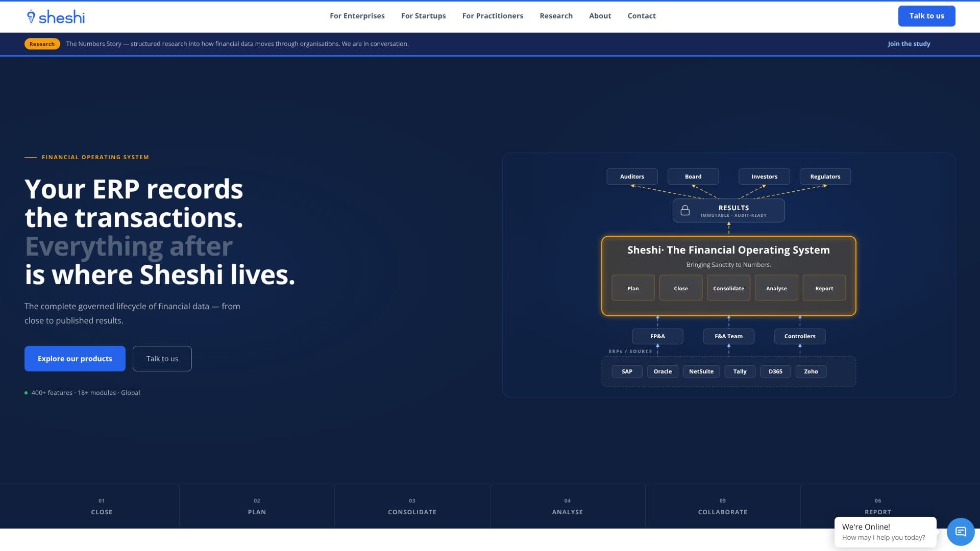Image resolution: width=980 pixels, height=551 pixels.
Task: Click the orange Research badge
Action: (x=42, y=44)
